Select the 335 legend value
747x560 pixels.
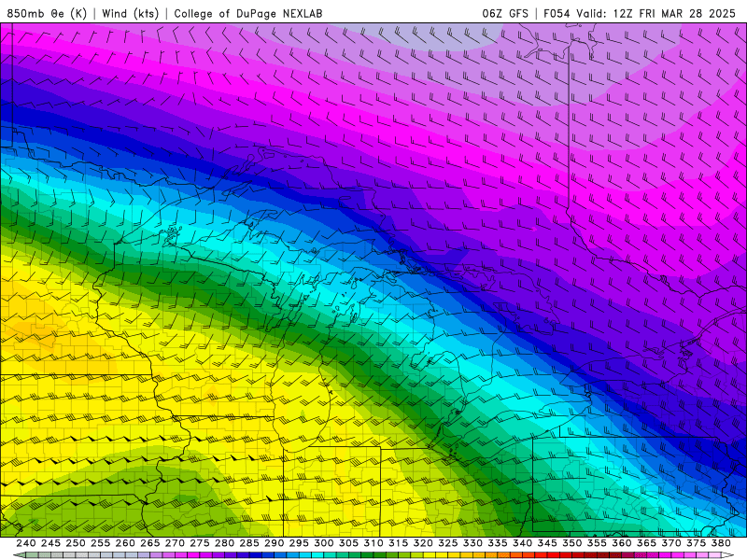[x=498, y=543]
